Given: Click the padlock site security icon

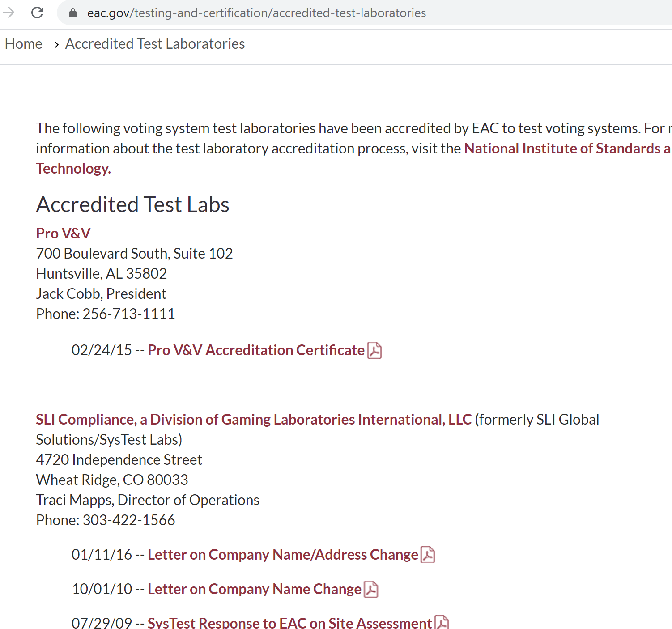Looking at the screenshot, I should click(x=73, y=13).
